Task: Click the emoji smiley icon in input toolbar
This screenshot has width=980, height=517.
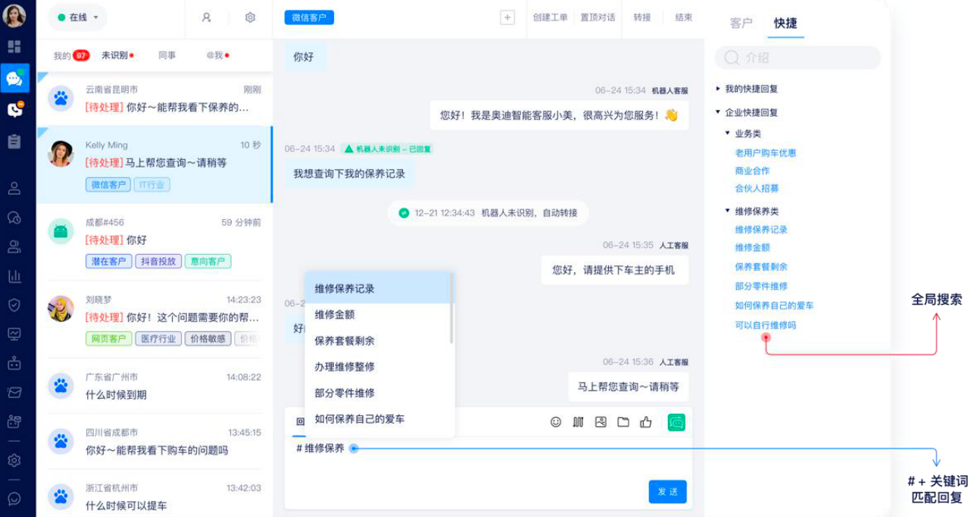Action: (x=556, y=422)
